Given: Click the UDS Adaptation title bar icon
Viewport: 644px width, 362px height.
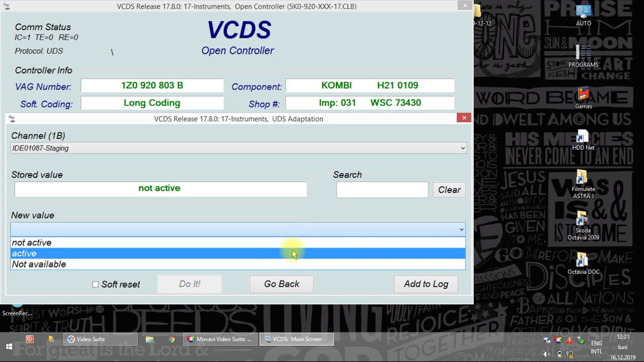Looking at the screenshot, I should (12, 119).
